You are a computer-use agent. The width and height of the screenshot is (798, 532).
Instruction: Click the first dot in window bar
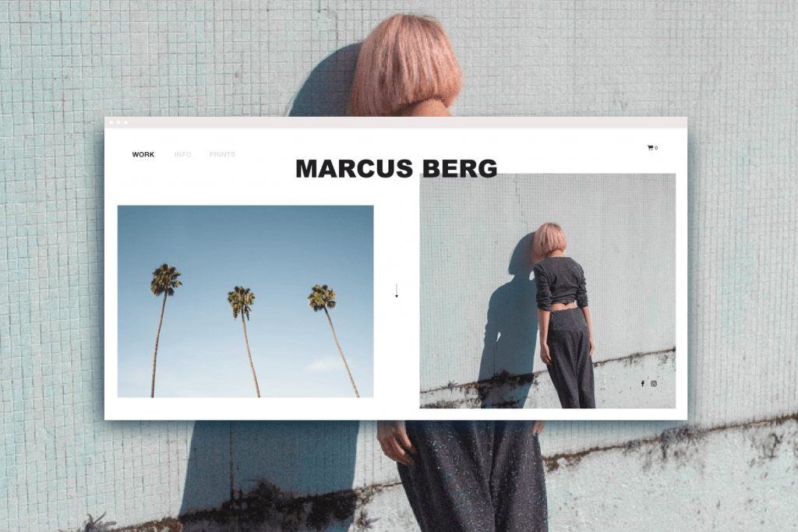112,122
